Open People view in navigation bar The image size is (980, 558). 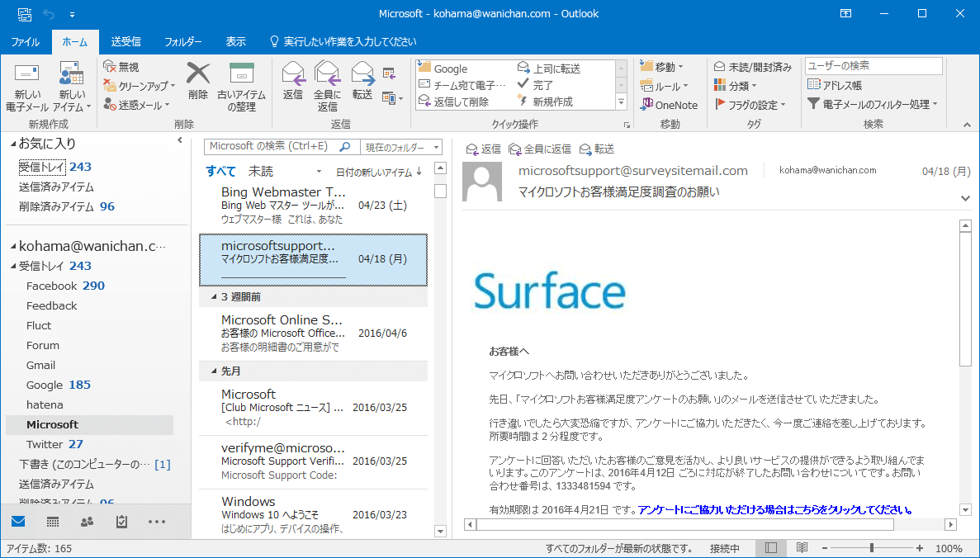[x=87, y=522]
